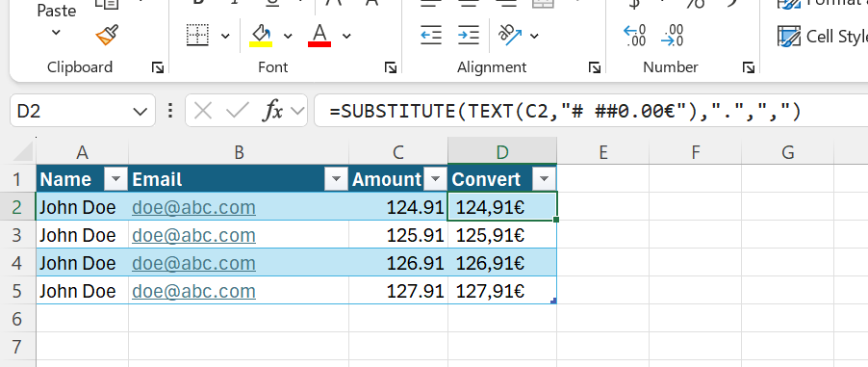Screen dimensions: 868x367
Task: Open the Alignment group dialog launcher
Action: [x=595, y=67]
